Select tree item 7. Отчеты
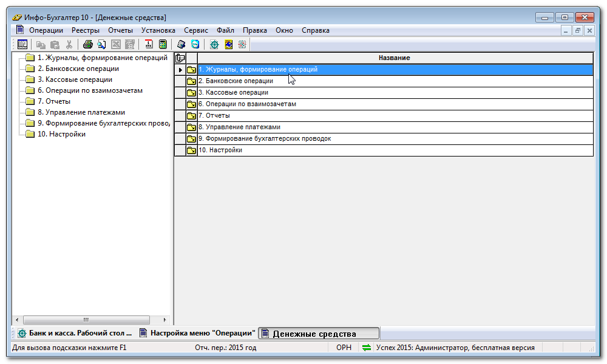 coord(54,101)
